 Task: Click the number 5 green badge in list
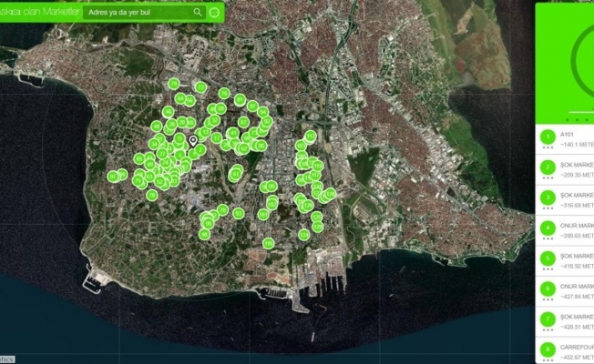[x=548, y=258]
